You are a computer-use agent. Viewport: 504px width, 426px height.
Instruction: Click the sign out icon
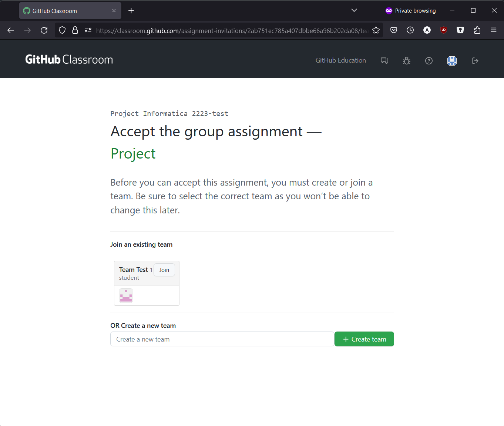475,61
